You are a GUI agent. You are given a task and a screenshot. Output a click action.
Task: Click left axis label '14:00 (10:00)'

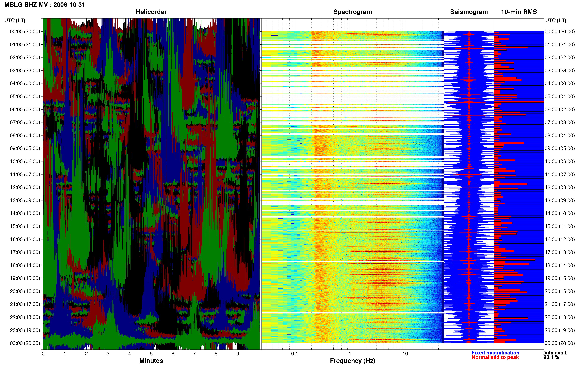click(25, 213)
